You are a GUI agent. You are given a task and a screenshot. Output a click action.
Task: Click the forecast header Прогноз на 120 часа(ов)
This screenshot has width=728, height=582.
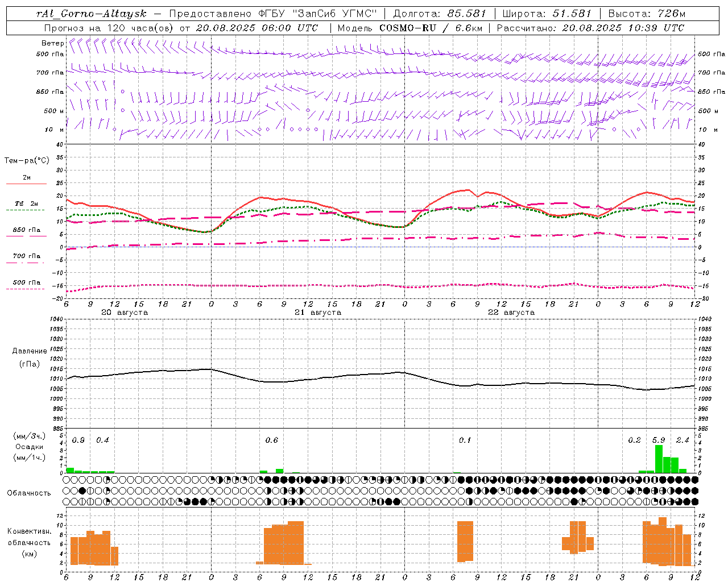(x=109, y=28)
